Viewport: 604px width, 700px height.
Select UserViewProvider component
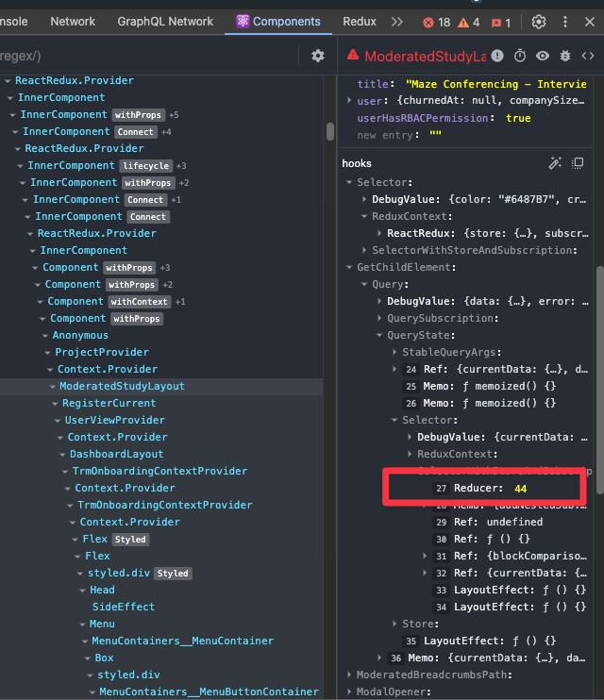[115, 420]
